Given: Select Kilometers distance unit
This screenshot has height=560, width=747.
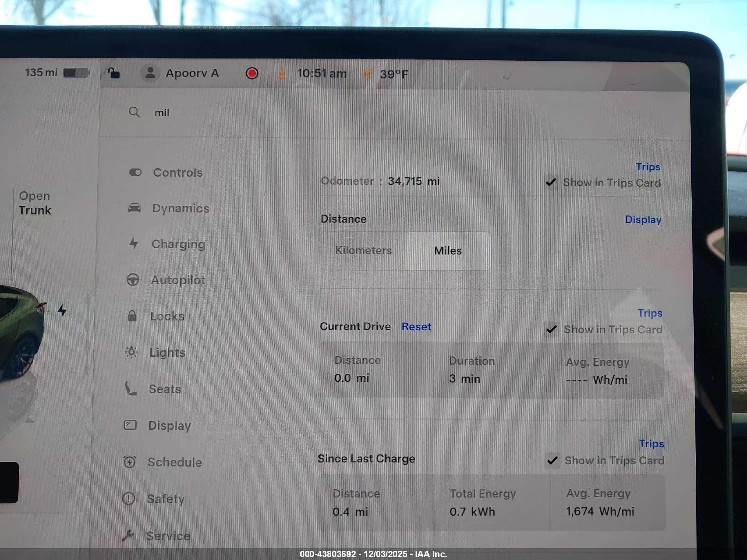Looking at the screenshot, I should coord(363,250).
